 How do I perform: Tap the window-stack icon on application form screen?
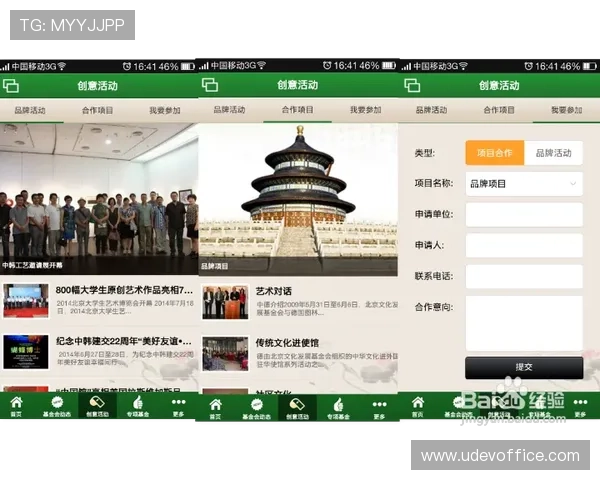[x=412, y=85]
